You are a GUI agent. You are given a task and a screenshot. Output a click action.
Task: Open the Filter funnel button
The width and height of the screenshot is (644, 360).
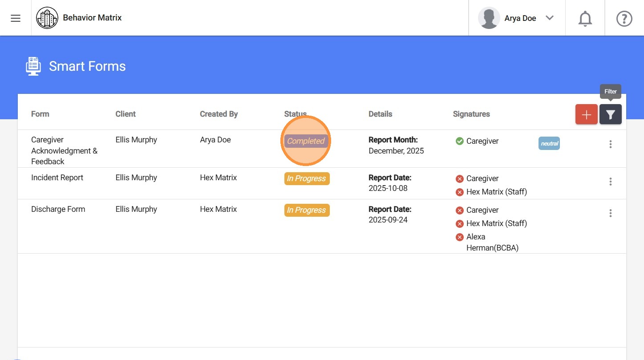(610, 115)
